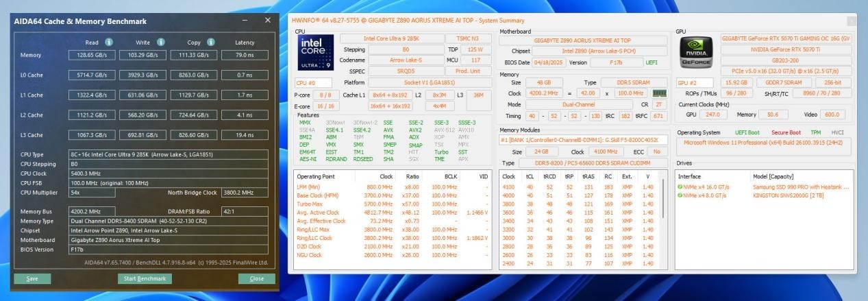Viewport: 868px width, 301px height.
Task: Click the Socket V1 (LGA1851) platform field
Action: click(x=430, y=82)
